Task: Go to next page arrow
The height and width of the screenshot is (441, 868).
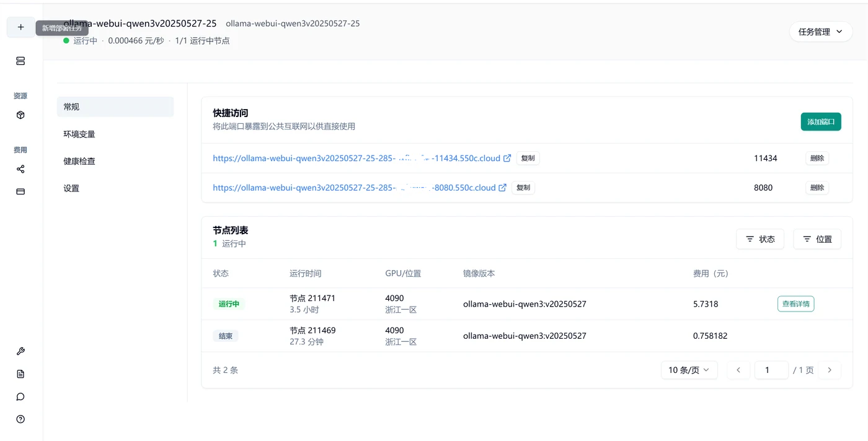Action: coord(830,370)
